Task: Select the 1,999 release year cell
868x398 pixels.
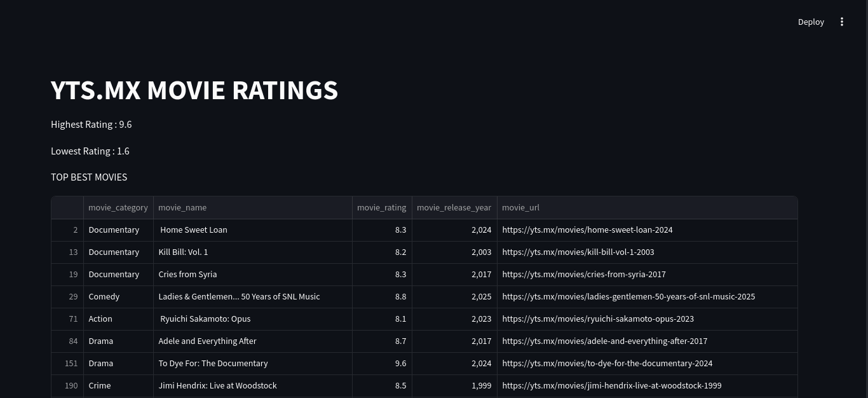Action: [454, 386]
